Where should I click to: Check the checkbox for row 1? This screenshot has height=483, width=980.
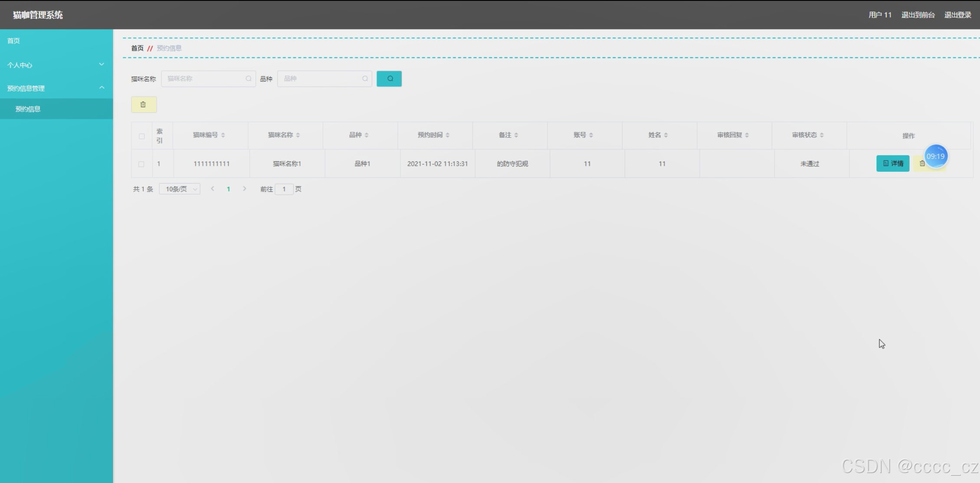click(141, 164)
